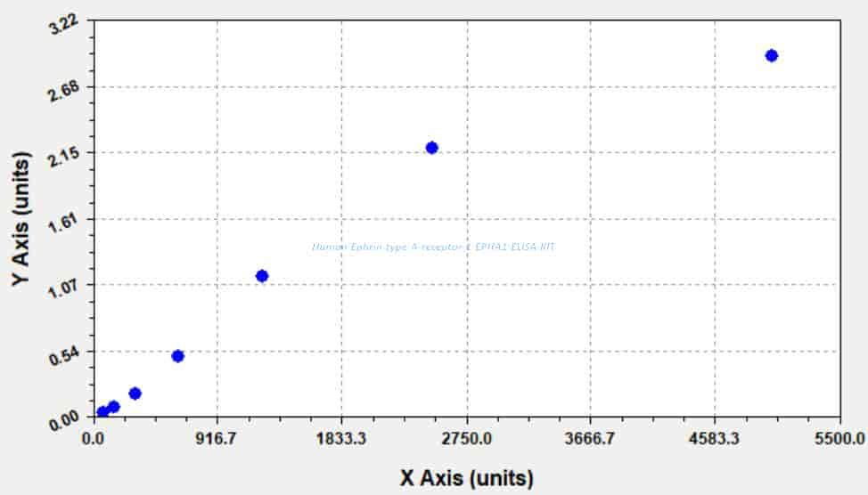Click the y-axis label 1.07

[x=64, y=289]
